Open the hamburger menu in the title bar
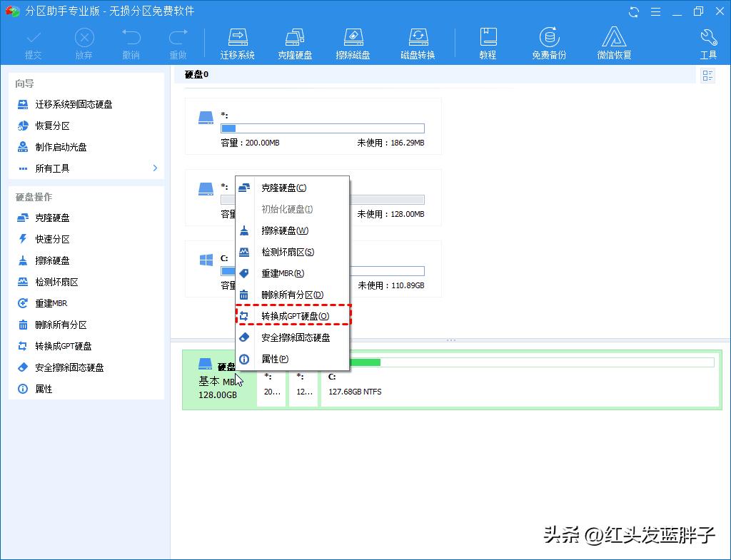Viewport: 731px width, 560px height. coord(655,11)
